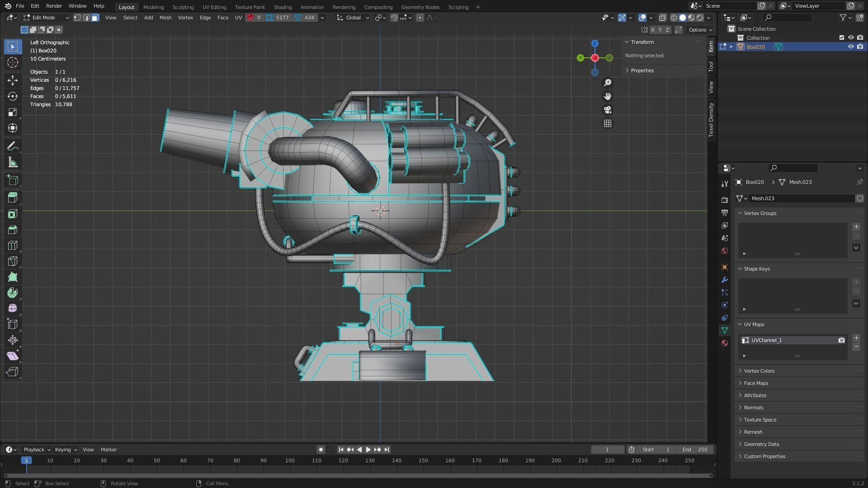Click the Pan view hand icon

[608, 96]
